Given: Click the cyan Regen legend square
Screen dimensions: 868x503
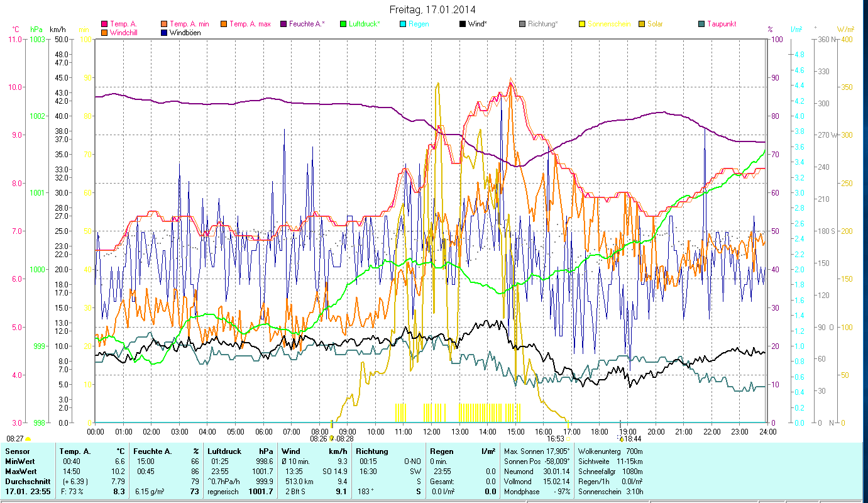Looking at the screenshot, I should (403, 25).
